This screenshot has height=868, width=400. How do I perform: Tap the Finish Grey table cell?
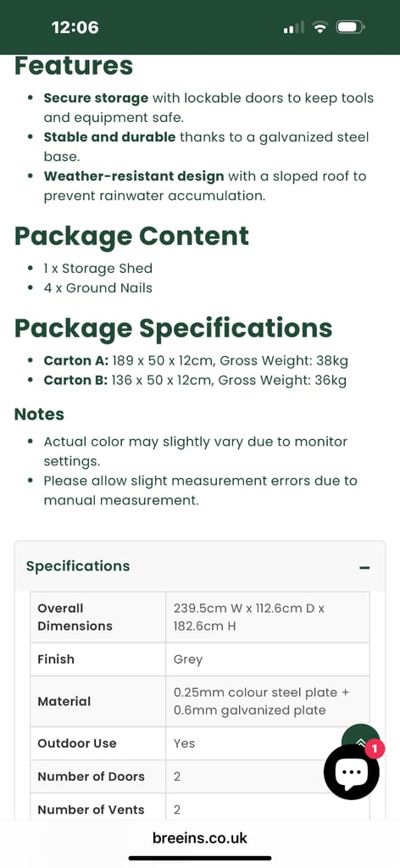tap(268, 659)
